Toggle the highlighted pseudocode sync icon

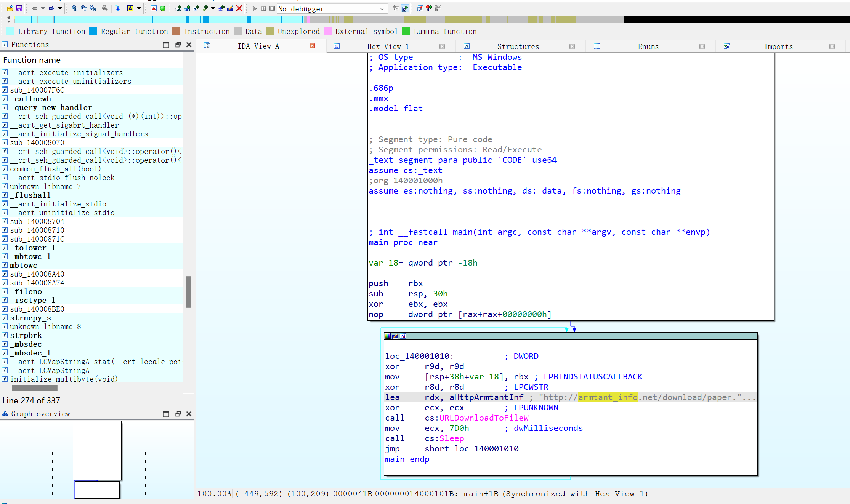(405, 8)
